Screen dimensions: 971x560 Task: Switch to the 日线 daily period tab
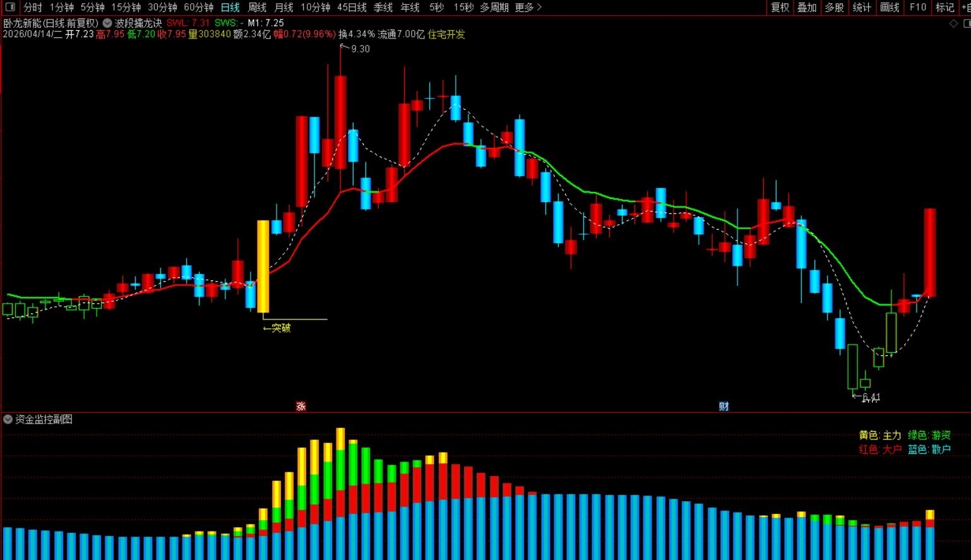(x=230, y=8)
